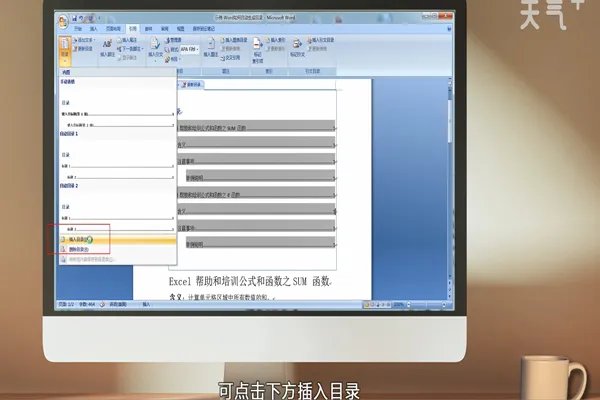Switch to the Home (开始) ribbon tab
600x400 pixels.
78,29
